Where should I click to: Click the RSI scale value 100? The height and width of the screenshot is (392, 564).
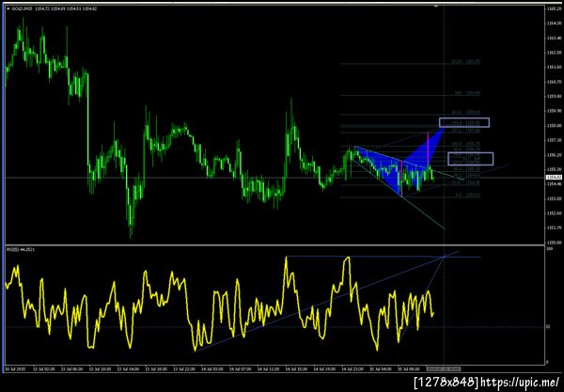(549, 248)
